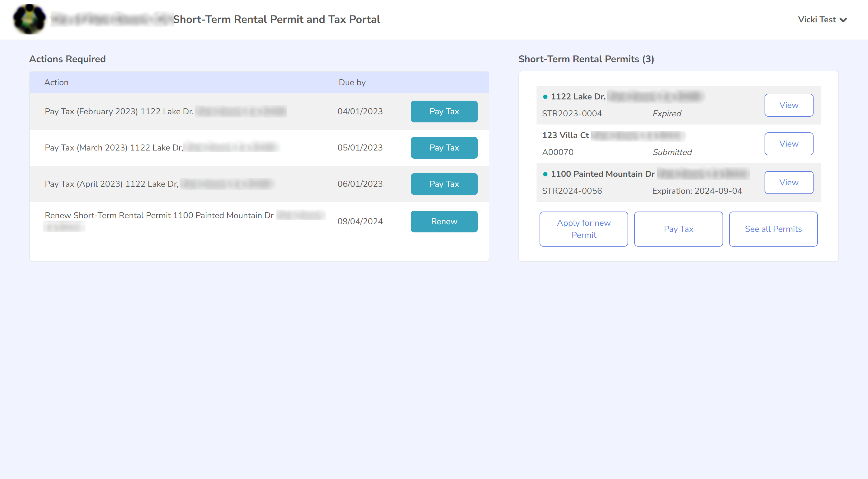Click the 1100 Painted Mountain Dr permit address

[x=602, y=174]
